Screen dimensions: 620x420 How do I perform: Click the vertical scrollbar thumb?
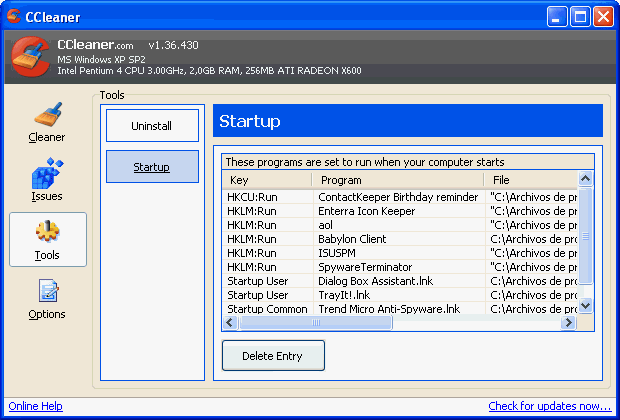pos(586,236)
